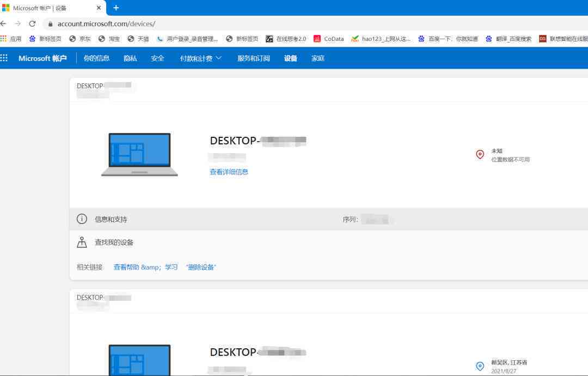588x376 pixels.
Task: Click the browser back arrow
Action: click(3, 23)
